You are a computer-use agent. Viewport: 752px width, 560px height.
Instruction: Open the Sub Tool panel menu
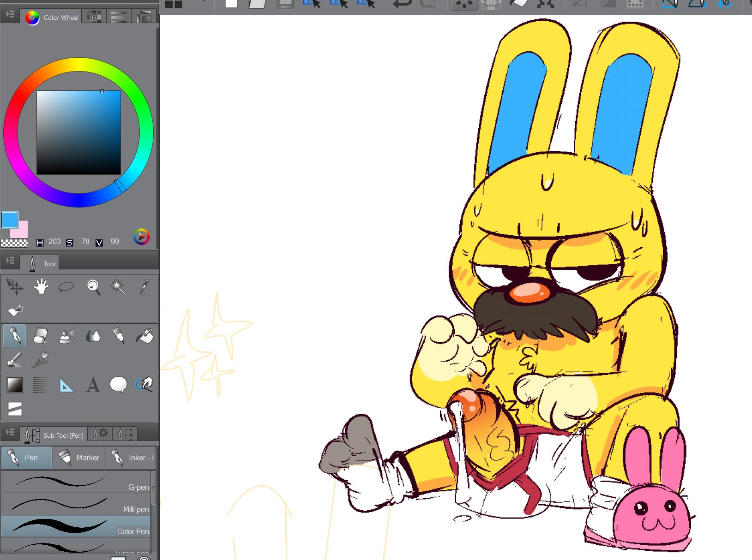pyautogui.click(x=10, y=433)
